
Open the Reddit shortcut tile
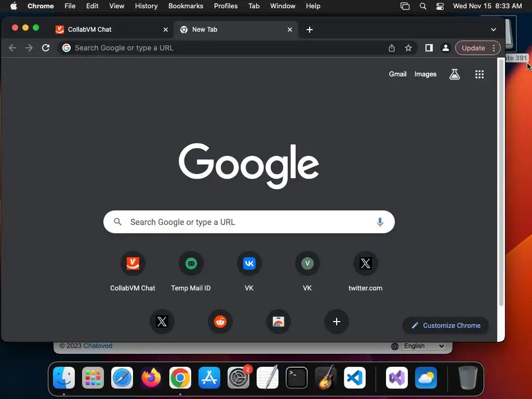tap(220, 321)
